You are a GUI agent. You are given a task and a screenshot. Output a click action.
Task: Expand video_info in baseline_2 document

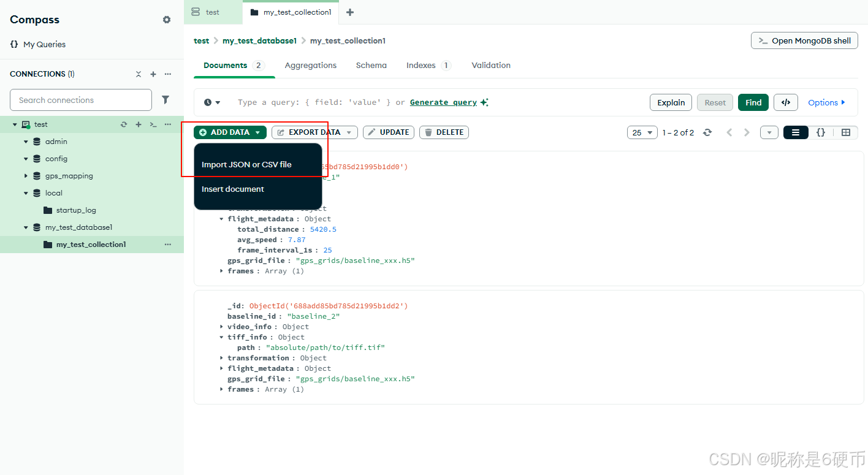pyautogui.click(x=222, y=327)
